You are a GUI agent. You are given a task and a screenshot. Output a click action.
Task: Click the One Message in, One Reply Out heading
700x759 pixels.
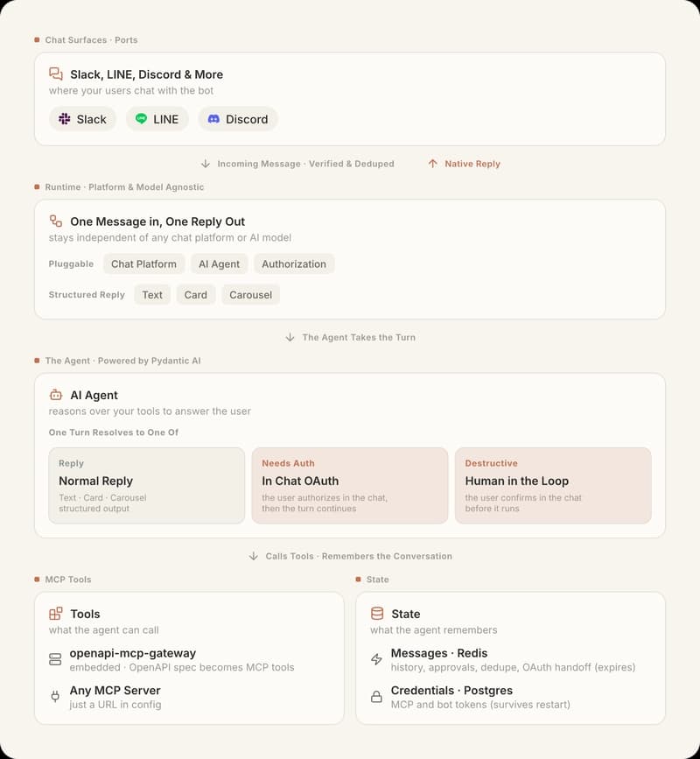157,221
